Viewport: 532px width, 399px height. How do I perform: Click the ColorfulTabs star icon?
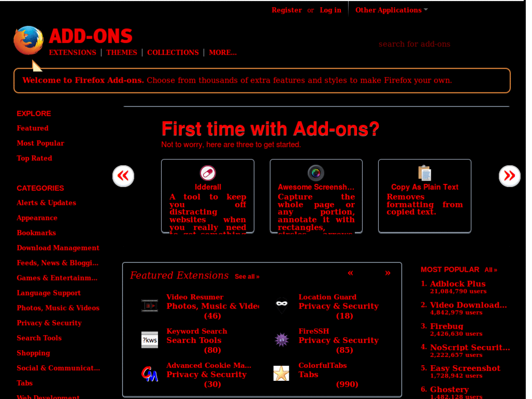pyautogui.click(x=282, y=373)
